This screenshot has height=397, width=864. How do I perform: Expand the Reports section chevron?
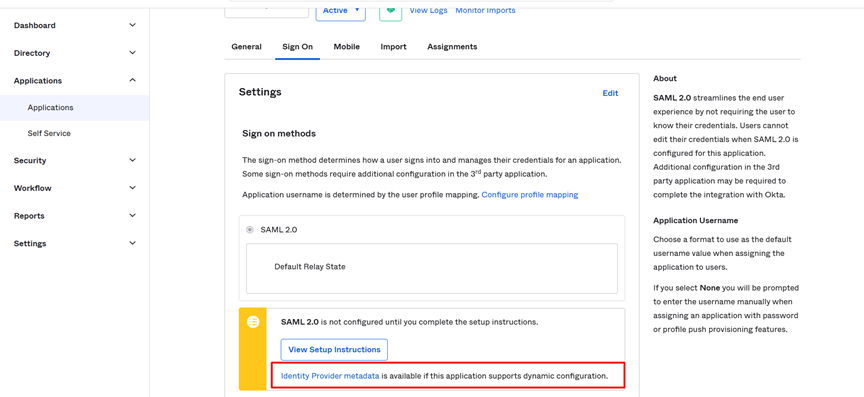pyautogui.click(x=132, y=216)
